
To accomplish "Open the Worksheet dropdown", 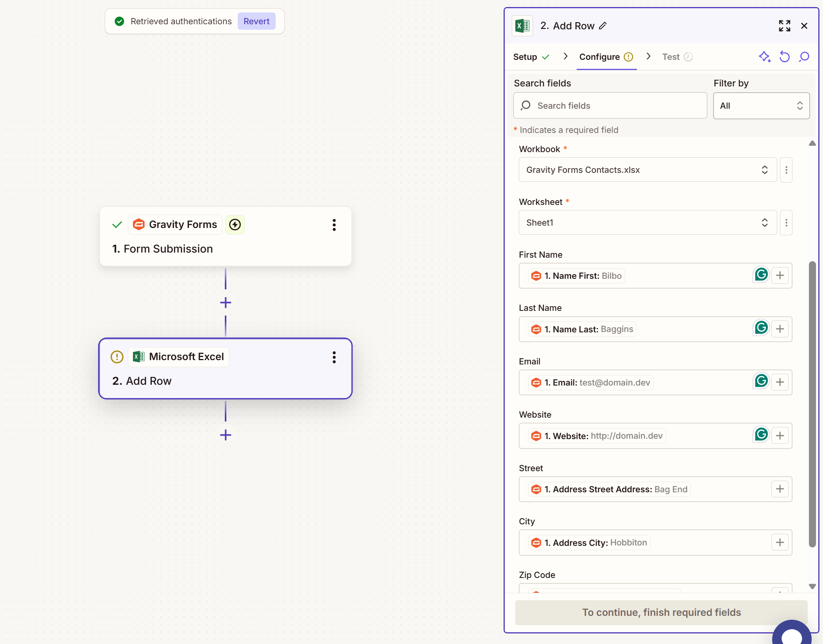I will (x=647, y=222).
